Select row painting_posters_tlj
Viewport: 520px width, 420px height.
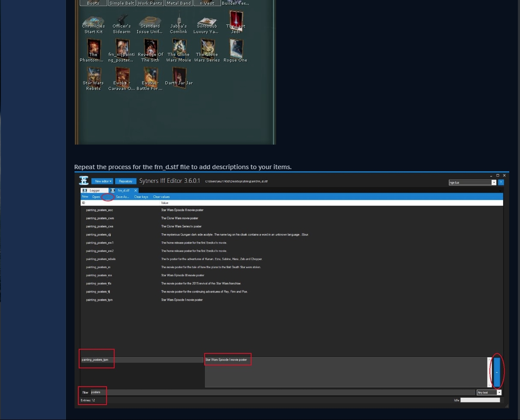[292, 292]
